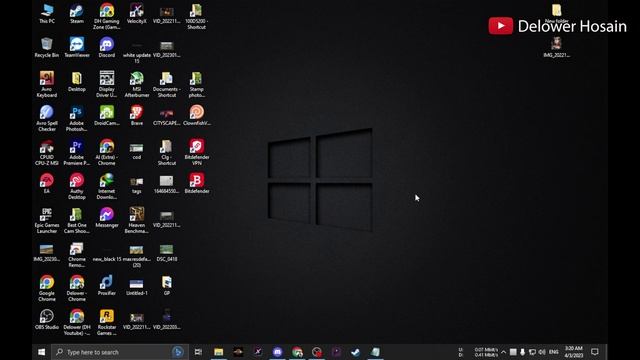
Task: Open the volume control in system tray
Action: 542,352
